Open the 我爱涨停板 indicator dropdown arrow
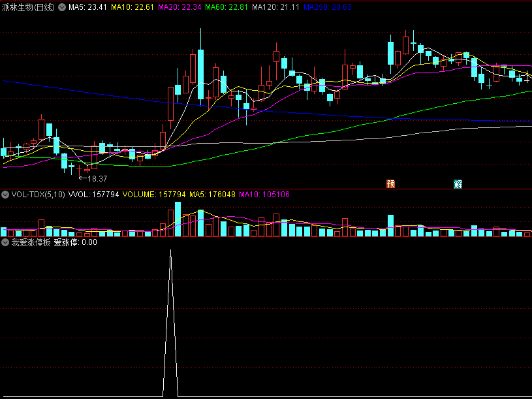532x399 pixels. (5, 242)
